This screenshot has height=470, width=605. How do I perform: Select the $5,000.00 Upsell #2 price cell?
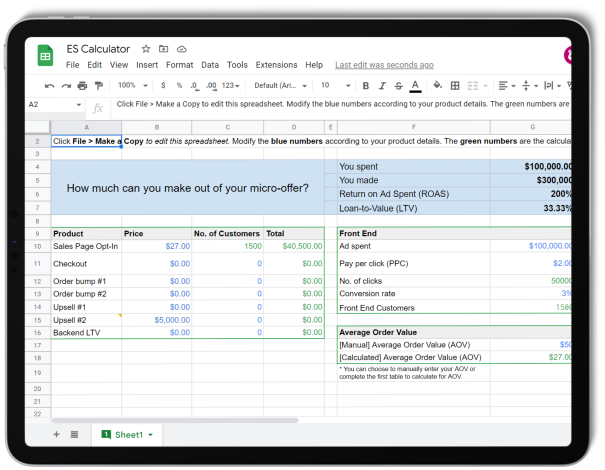pos(157,320)
